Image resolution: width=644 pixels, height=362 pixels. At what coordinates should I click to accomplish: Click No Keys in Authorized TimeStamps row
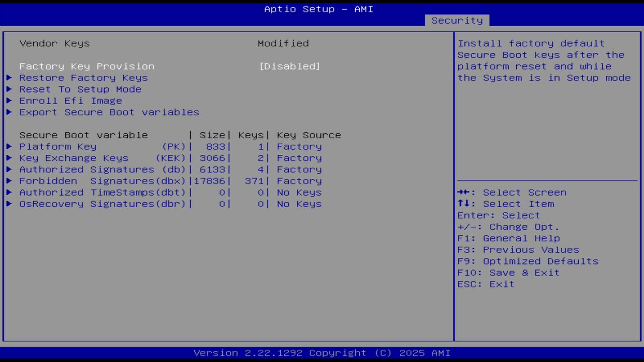click(299, 193)
